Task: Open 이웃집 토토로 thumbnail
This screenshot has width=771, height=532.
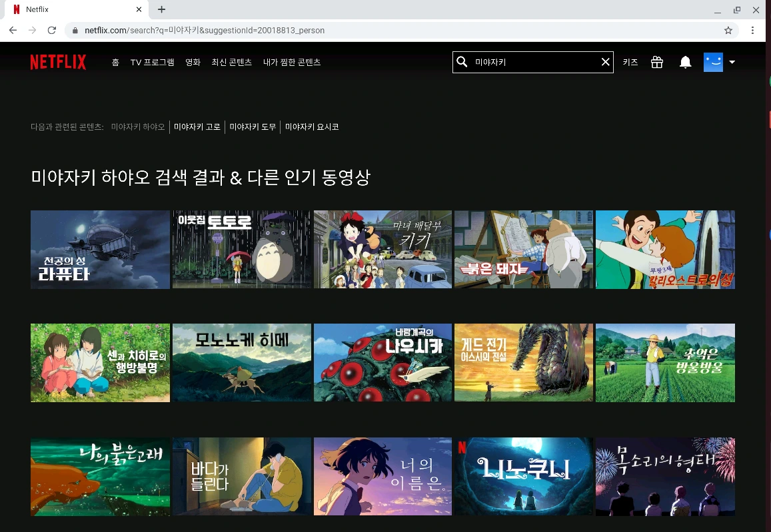Action: 241,250
